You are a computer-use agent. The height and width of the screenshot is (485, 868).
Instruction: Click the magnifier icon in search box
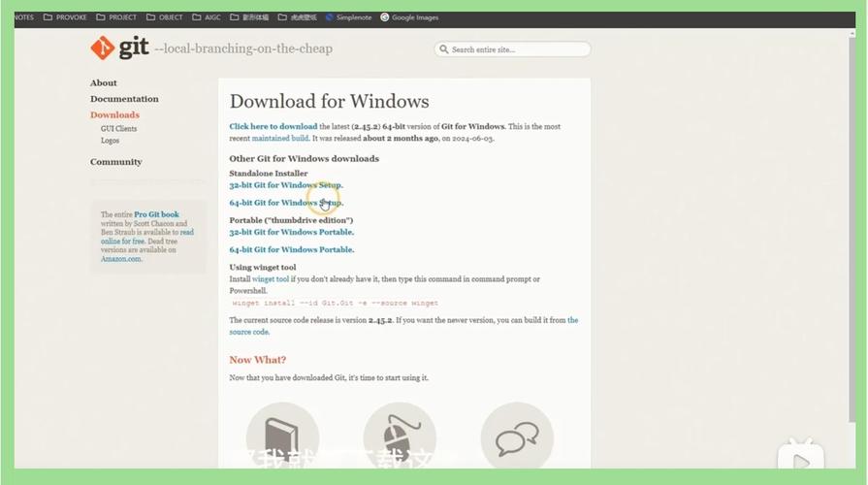click(x=443, y=49)
